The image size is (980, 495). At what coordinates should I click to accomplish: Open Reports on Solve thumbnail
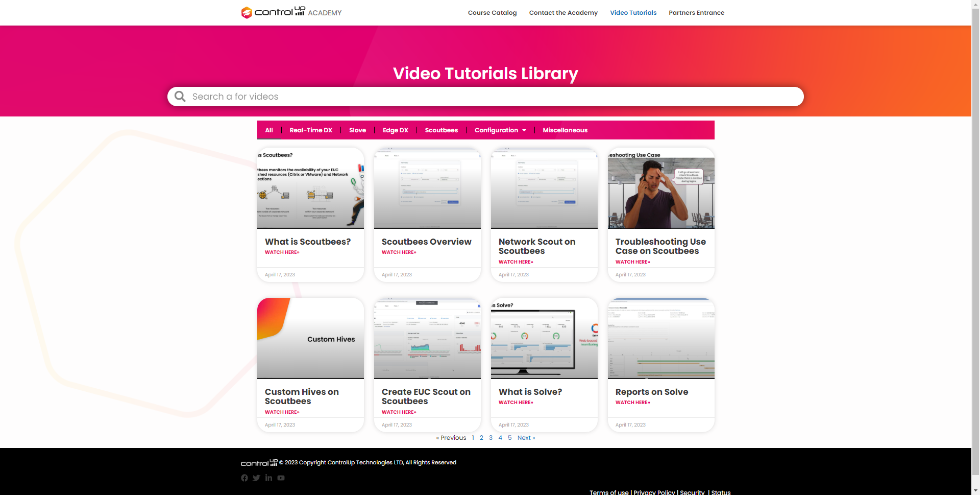click(x=661, y=338)
